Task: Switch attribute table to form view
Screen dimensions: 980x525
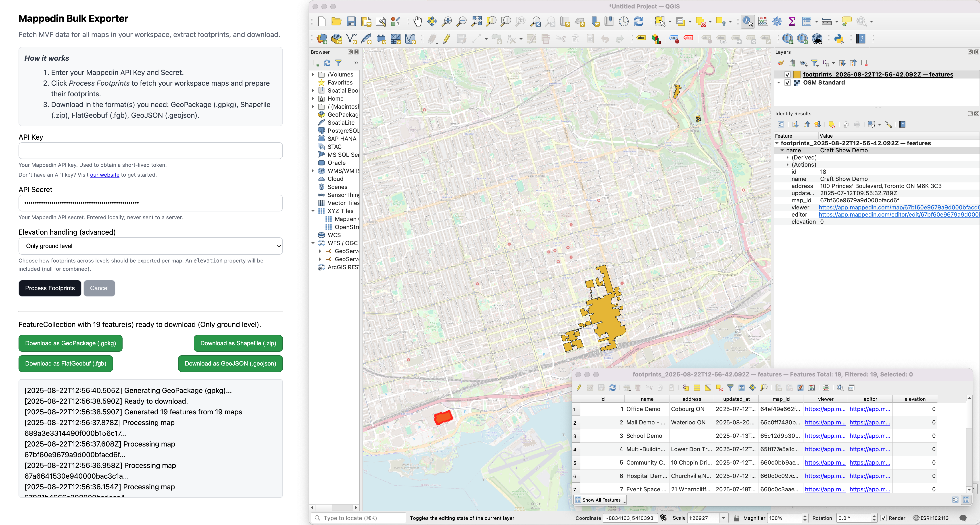Action: tap(955, 500)
